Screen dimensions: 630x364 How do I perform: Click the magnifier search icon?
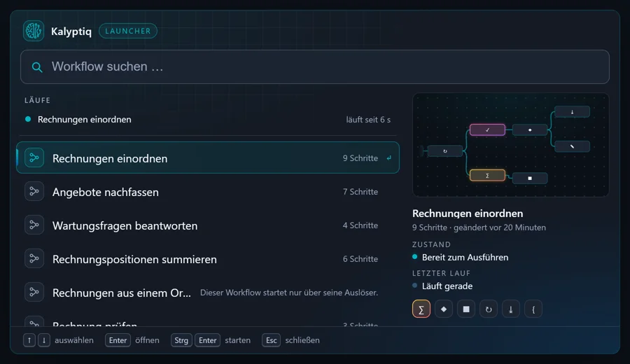(x=37, y=67)
